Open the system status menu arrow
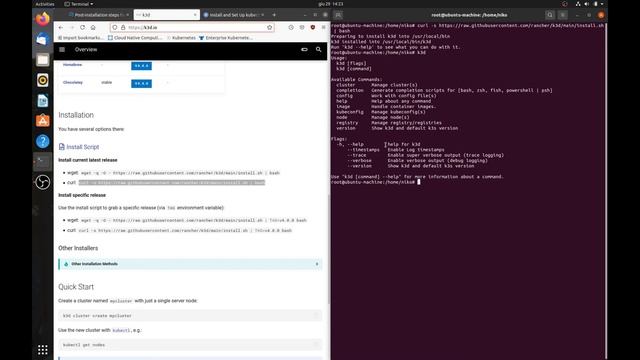This screenshot has height=360, width=640. (602, 4)
